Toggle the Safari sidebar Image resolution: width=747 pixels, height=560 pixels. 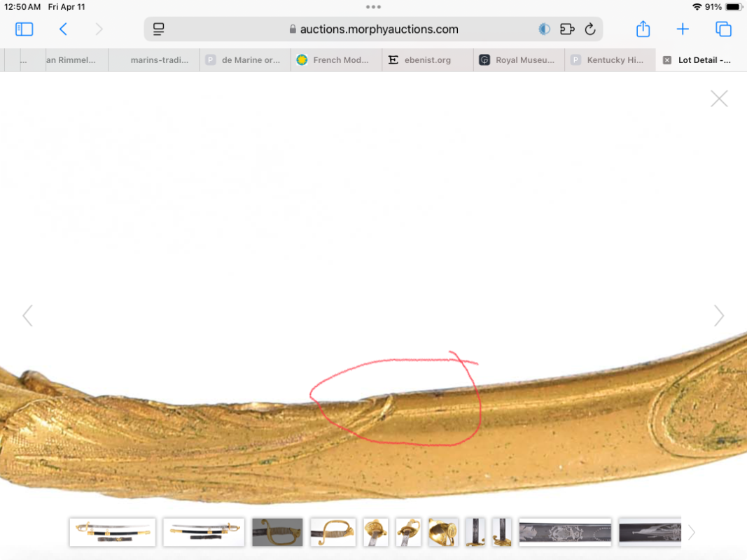pos(25,29)
